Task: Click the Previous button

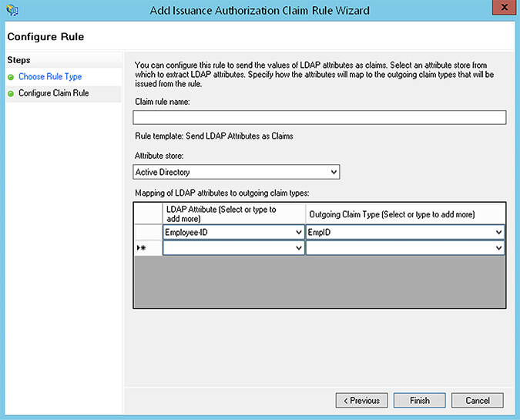Action: 361,401
